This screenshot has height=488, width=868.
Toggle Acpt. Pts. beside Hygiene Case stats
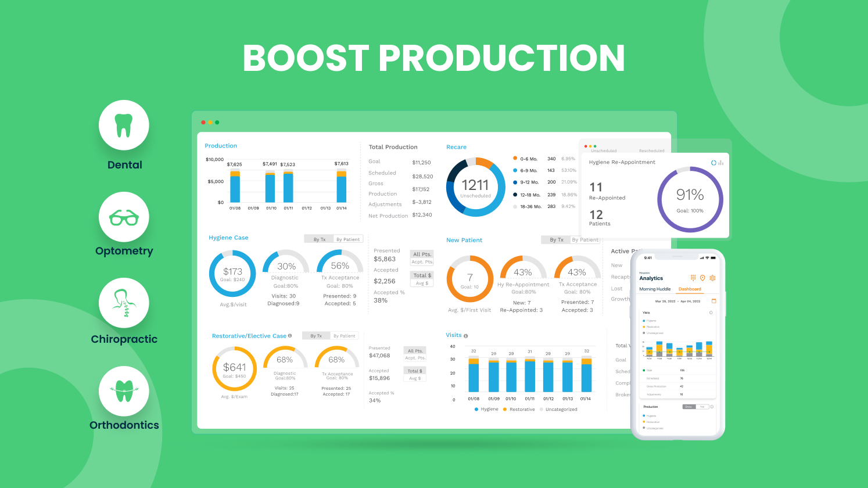click(x=422, y=262)
